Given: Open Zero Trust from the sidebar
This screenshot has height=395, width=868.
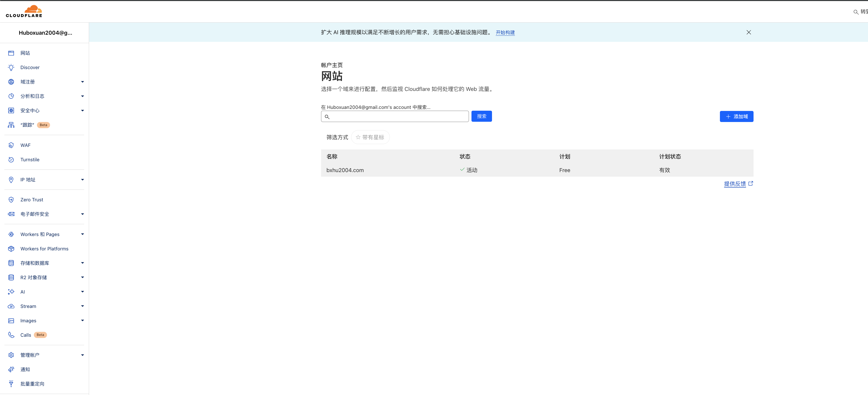Looking at the screenshot, I should [x=31, y=199].
